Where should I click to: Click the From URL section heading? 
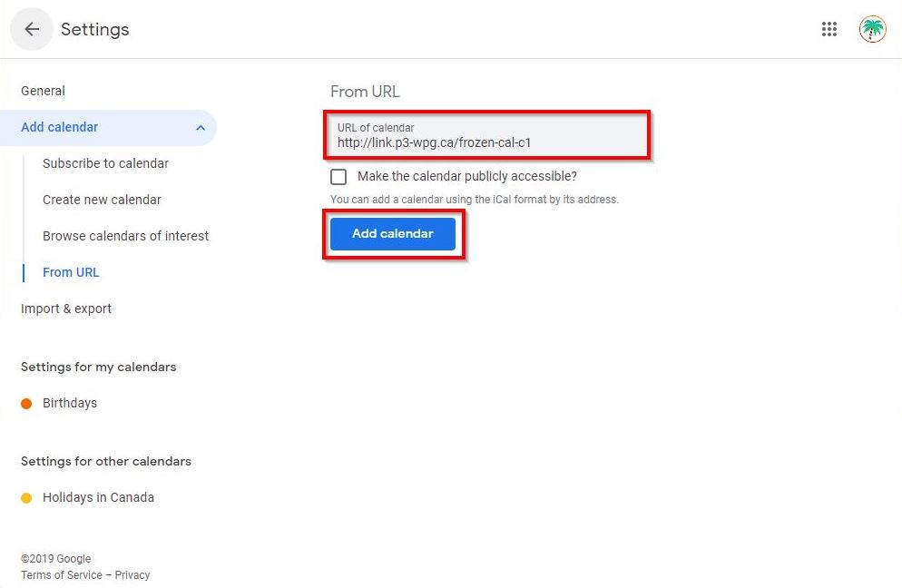tap(365, 92)
